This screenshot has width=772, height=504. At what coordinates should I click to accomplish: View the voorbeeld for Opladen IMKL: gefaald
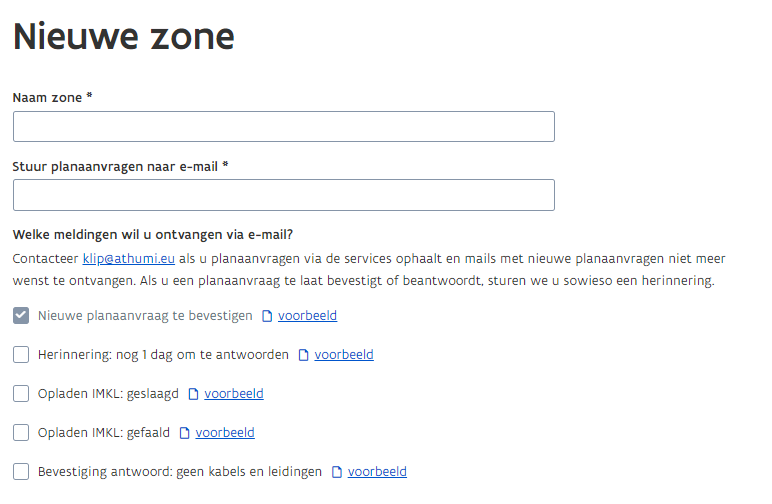(x=225, y=433)
